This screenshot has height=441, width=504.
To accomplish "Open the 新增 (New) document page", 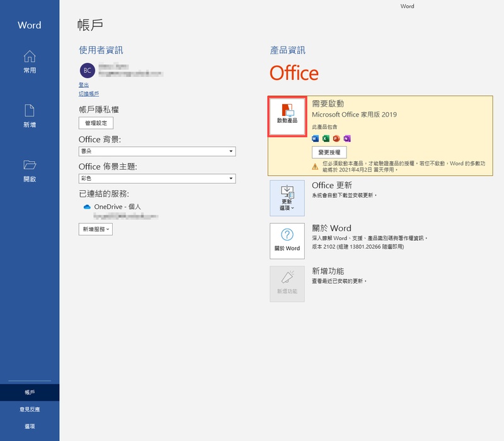I will pyautogui.click(x=30, y=116).
